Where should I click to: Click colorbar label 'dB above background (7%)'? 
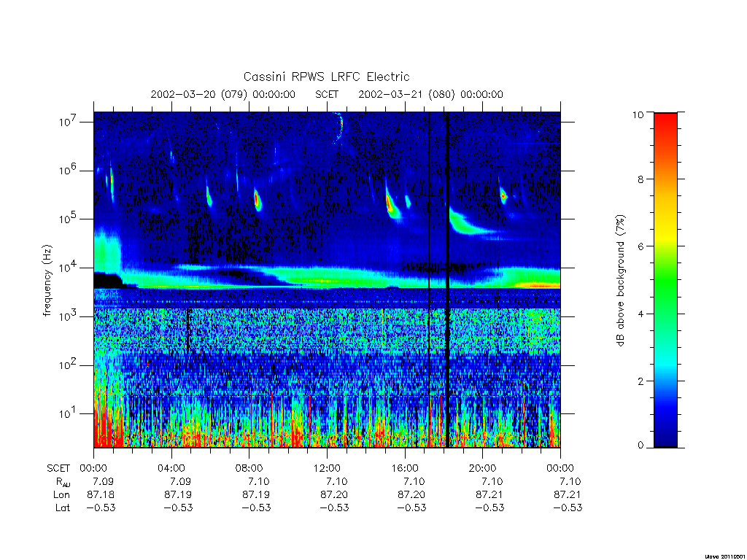coord(620,281)
